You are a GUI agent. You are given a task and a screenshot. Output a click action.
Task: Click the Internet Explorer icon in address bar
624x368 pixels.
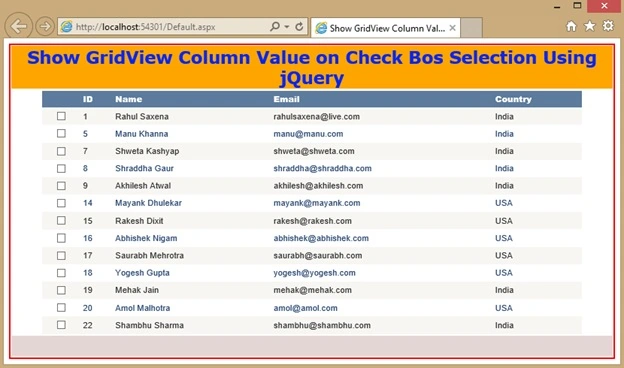pyautogui.click(x=66, y=27)
